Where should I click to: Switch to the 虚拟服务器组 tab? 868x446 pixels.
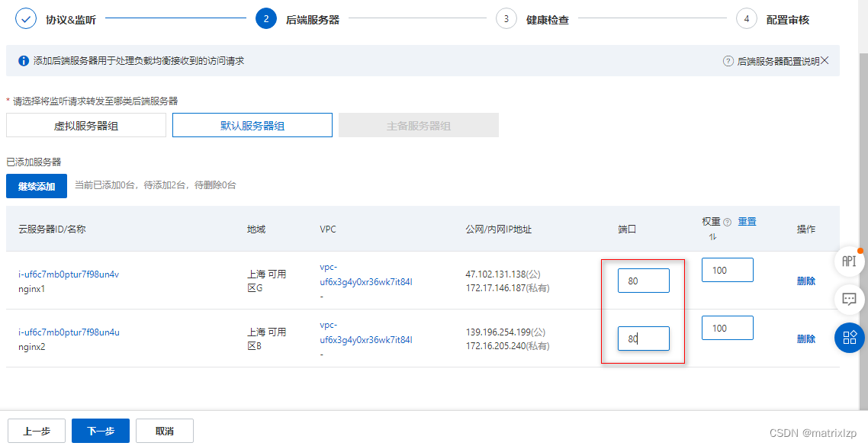tap(85, 124)
